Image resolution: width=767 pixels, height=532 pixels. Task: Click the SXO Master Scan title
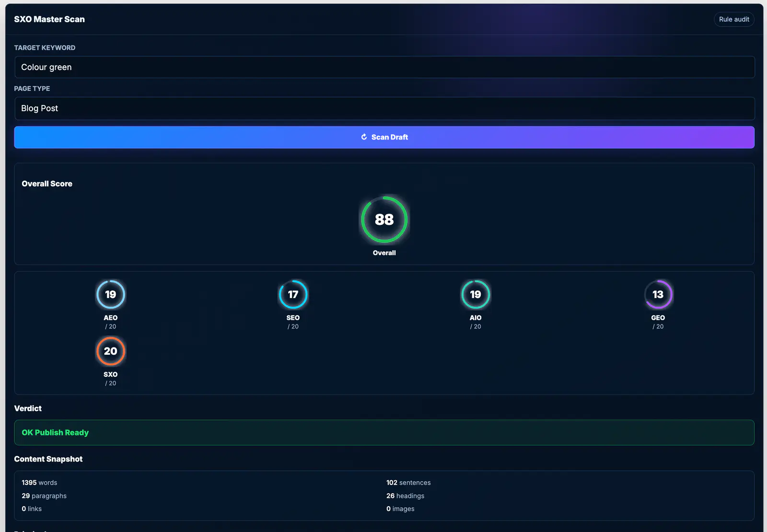pos(49,19)
